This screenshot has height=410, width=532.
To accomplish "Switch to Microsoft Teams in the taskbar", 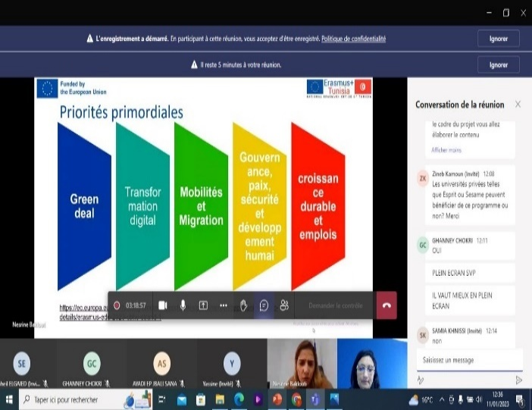I will [x=315, y=400].
